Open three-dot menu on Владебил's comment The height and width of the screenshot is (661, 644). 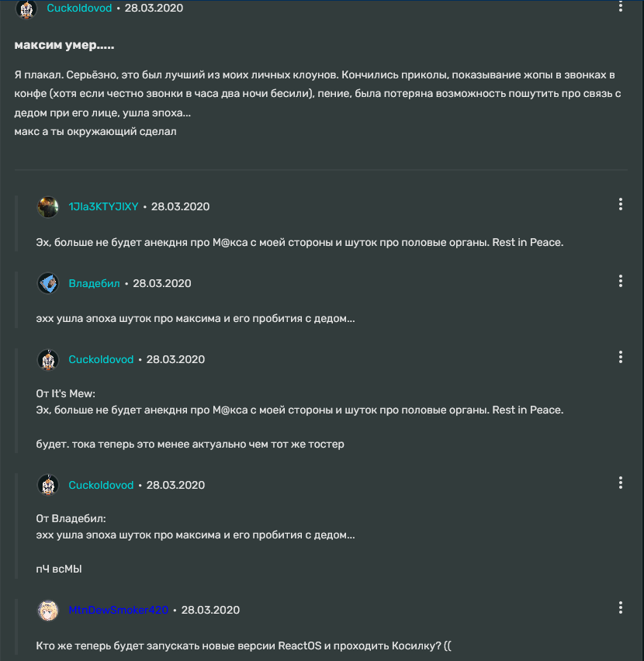click(x=620, y=281)
